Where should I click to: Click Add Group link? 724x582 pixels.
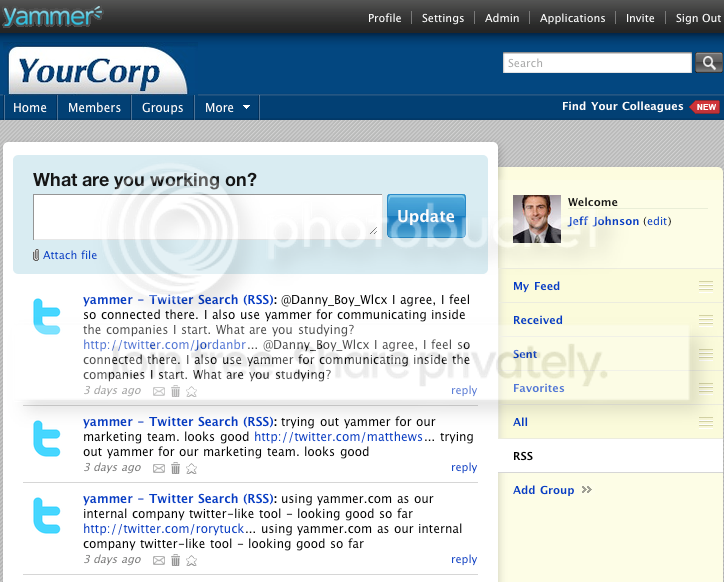point(543,490)
